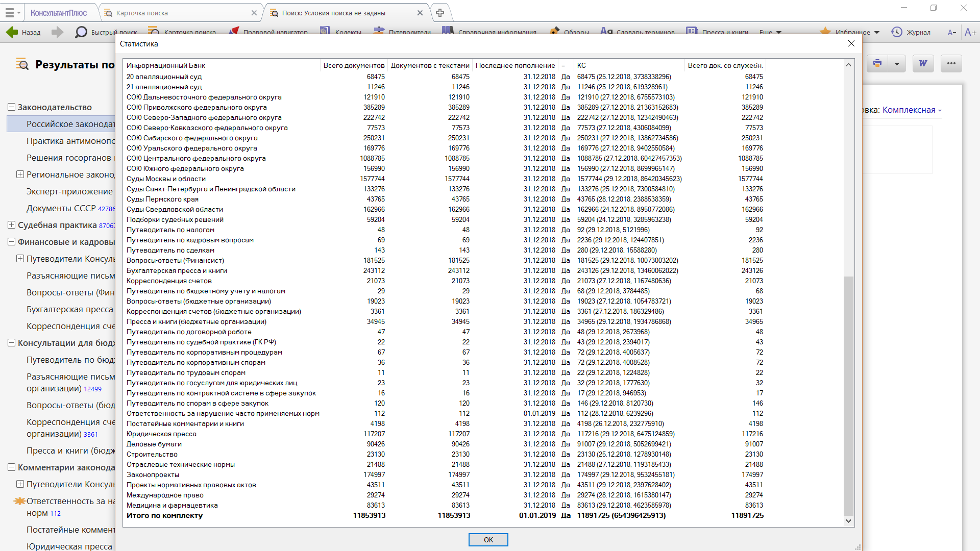Open dropdown arrow beside hamburger menu
This screenshot has width=980, height=551.
19,13
